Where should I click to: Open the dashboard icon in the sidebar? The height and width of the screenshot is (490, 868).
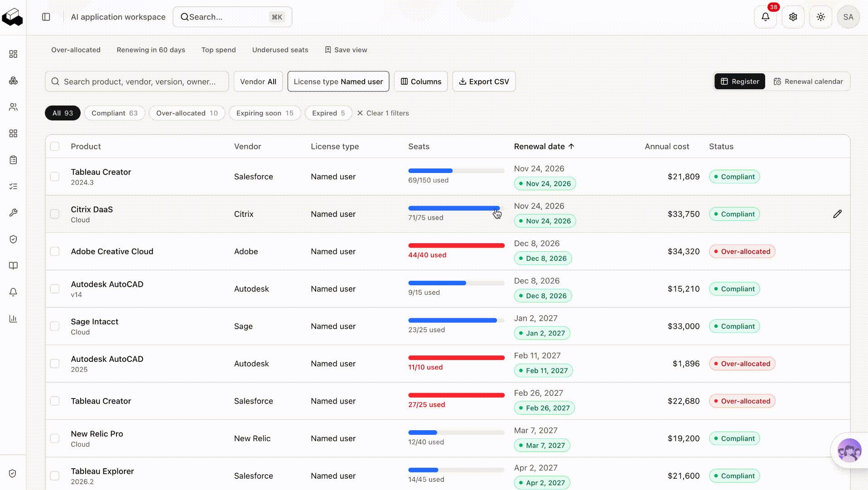(x=13, y=54)
